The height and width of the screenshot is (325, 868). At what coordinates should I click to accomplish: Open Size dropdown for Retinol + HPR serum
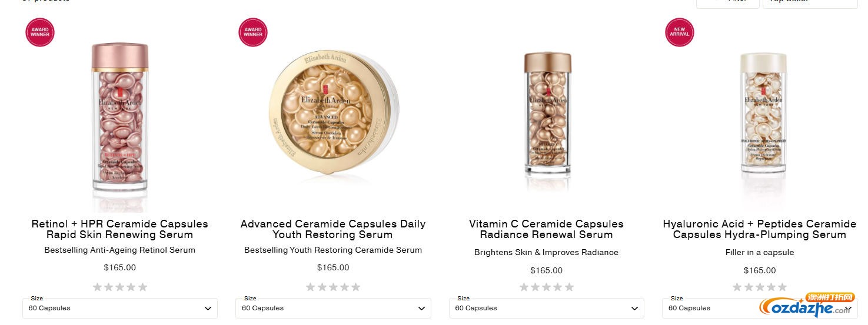tap(120, 308)
